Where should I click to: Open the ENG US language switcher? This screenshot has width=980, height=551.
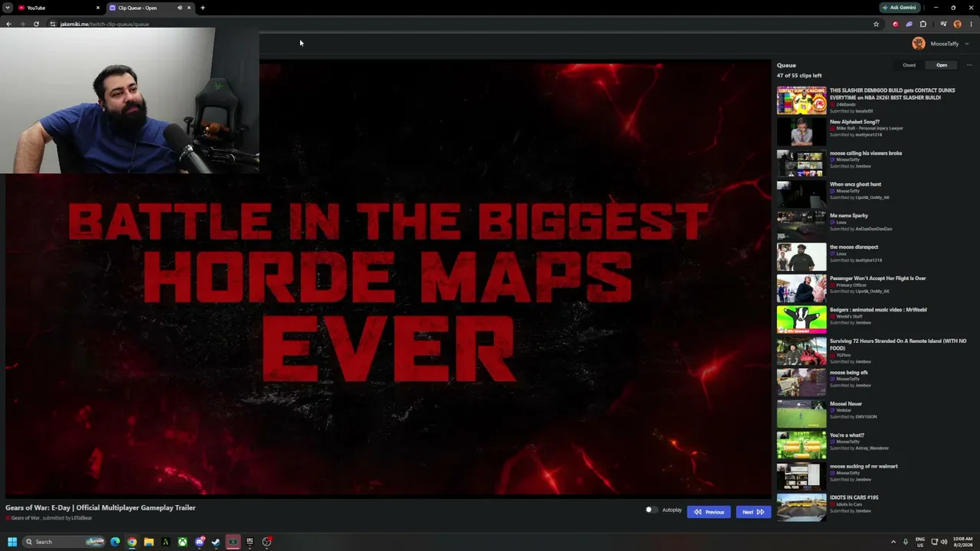[x=920, y=542]
